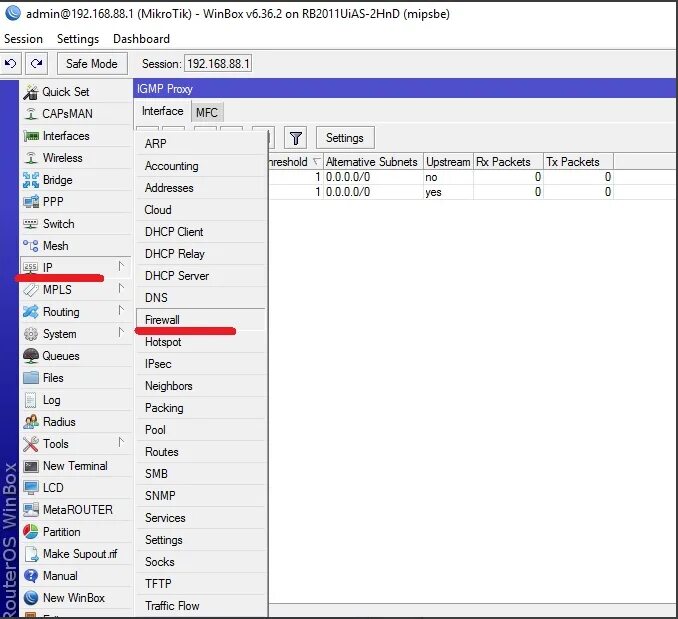Viewport: 678px width, 619px height.
Task: Open Quick Set from sidebar
Action: coord(76,92)
